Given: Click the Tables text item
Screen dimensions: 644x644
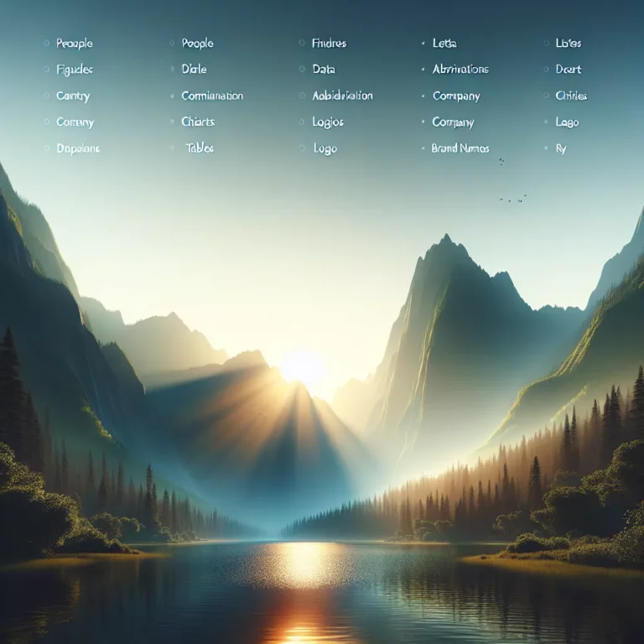Looking at the screenshot, I should [x=200, y=148].
